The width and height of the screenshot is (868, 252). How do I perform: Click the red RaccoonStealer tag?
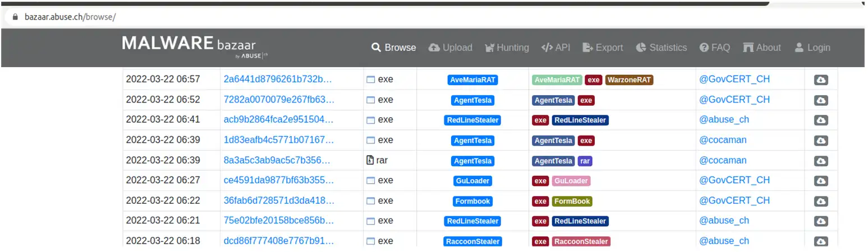(x=581, y=241)
